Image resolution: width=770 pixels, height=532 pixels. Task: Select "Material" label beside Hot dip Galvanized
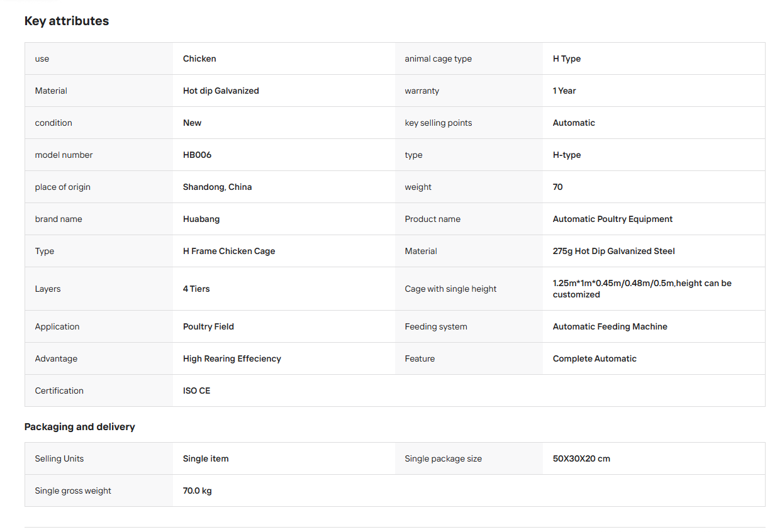point(51,91)
